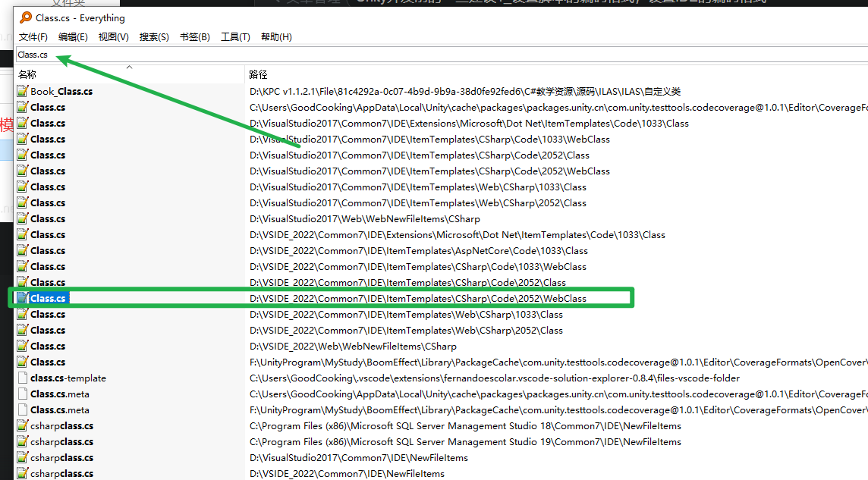Open the 编辑(E) menu
Viewport: 868px width, 480px height.
click(x=73, y=37)
